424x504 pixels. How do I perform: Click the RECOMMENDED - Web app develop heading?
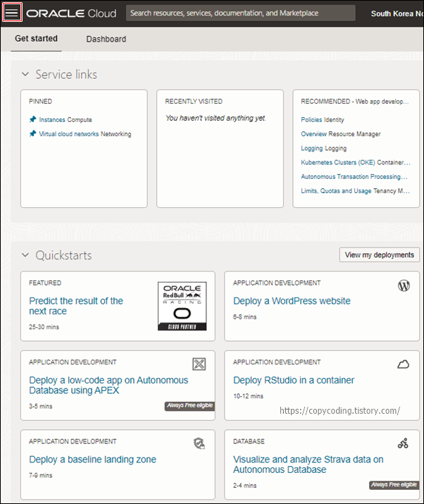click(x=355, y=102)
